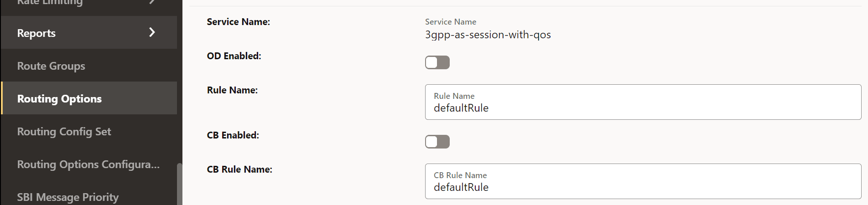Click the 'OD Enabled:' label text
Image resolution: width=868 pixels, height=205 pixels.
(234, 56)
